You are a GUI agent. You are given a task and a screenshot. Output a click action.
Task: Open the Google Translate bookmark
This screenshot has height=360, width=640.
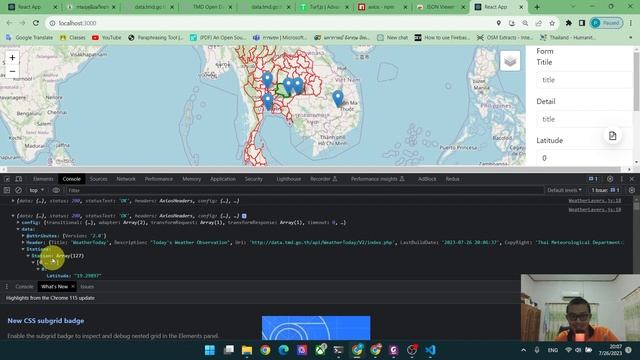tap(29, 38)
